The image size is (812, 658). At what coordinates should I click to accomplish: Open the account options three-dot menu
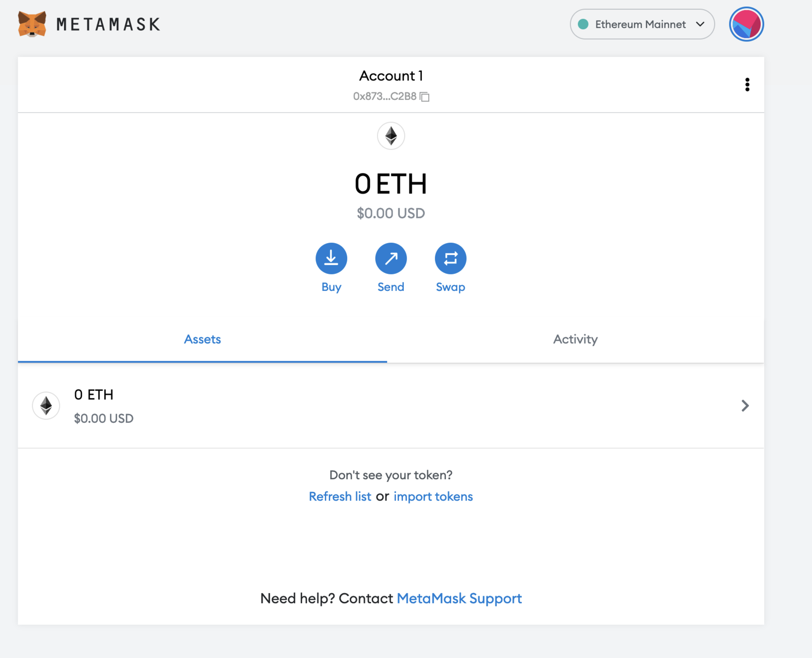pyautogui.click(x=747, y=85)
